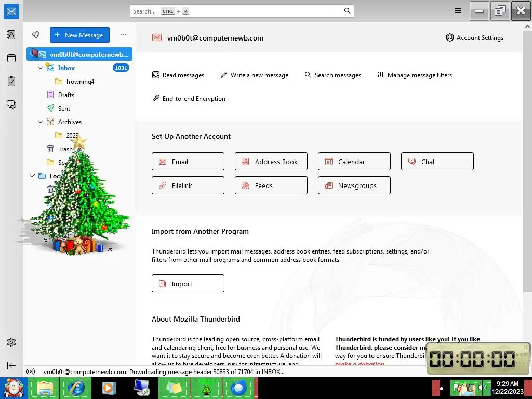This screenshot has height=399, width=532.
Task: Set up an Address Book
Action: click(x=271, y=162)
